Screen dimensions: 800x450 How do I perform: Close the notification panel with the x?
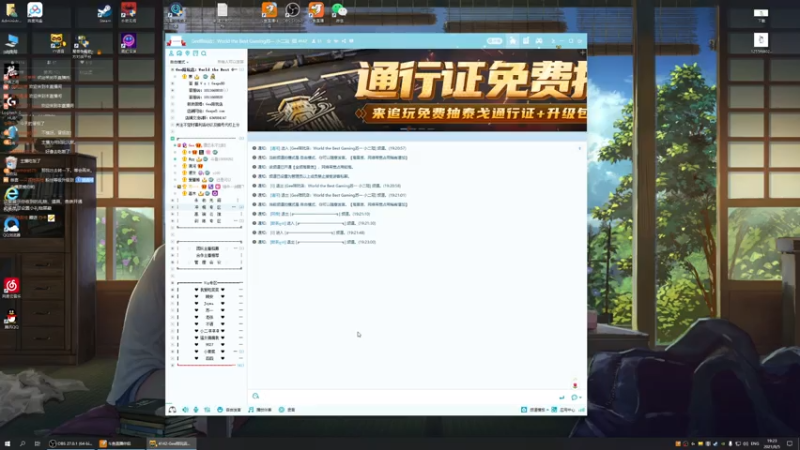[580, 148]
